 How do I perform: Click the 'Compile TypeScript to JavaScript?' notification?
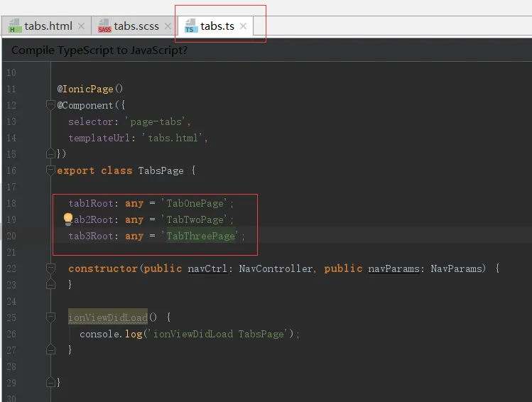click(x=99, y=50)
